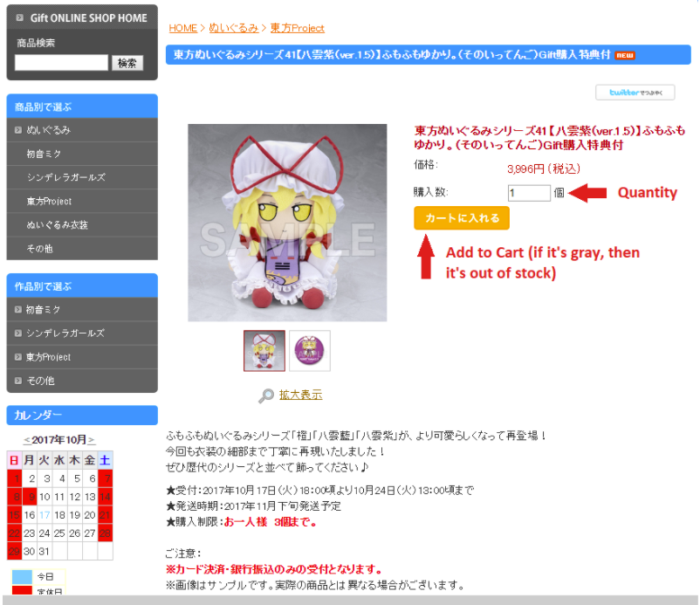This screenshot has width=700, height=605.
Task: Click the magnifier icon beside 拡大表示
Action: 266,395
